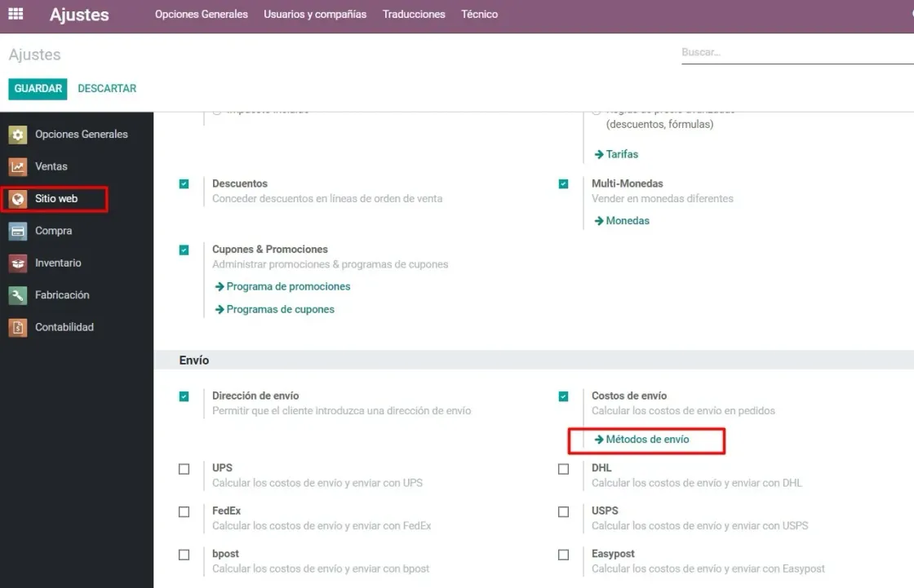914x588 pixels.
Task: Click the Descuentos setting label
Action: [x=240, y=183]
